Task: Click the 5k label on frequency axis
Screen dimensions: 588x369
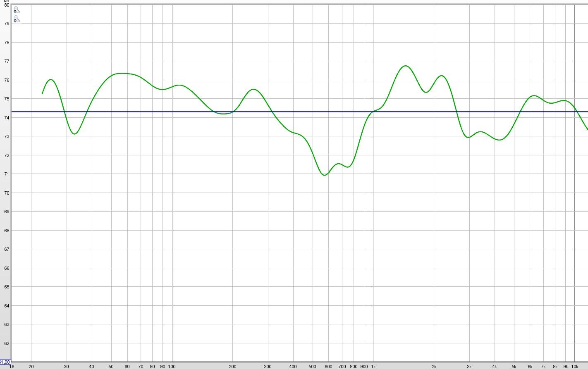Action: pos(514,367)
